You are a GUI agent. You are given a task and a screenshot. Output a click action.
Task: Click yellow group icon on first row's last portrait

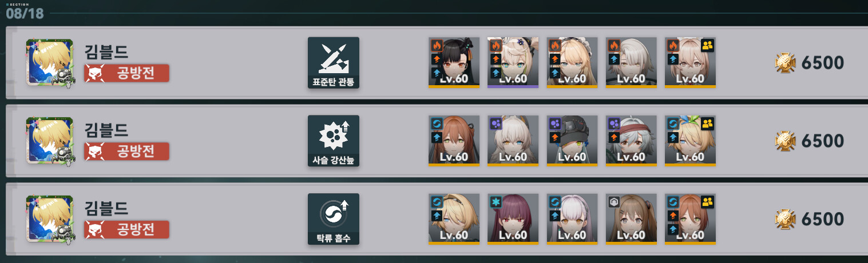click(x=707, y=45)
